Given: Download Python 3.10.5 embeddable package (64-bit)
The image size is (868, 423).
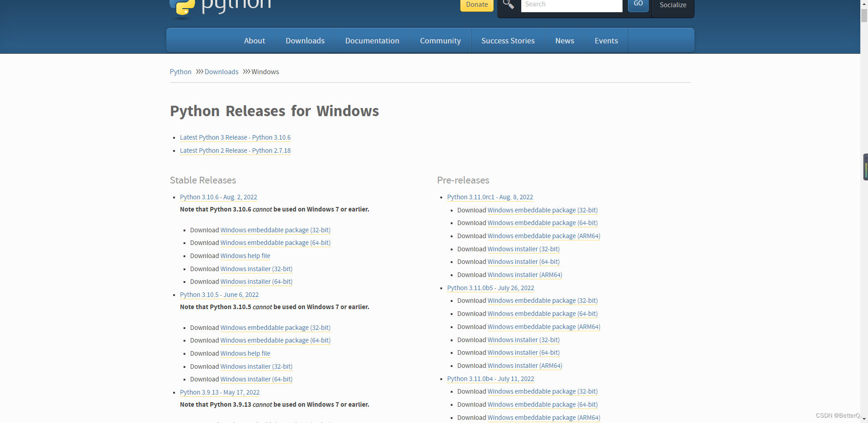Looking at the screenshot, I should point(275,340).
